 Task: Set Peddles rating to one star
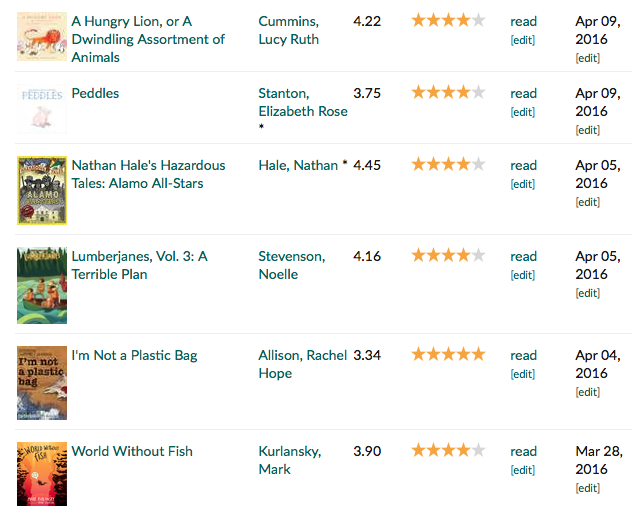click(x=419, y=92)
